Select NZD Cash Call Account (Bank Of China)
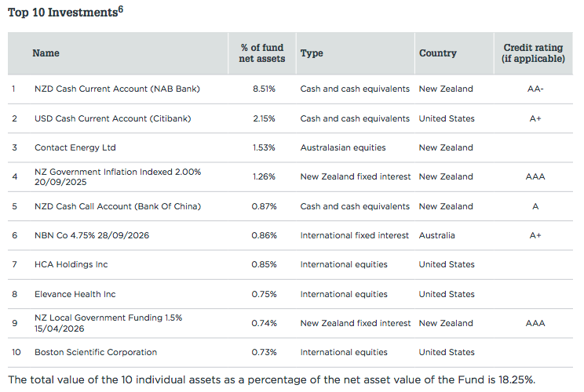 pos(118,206)
